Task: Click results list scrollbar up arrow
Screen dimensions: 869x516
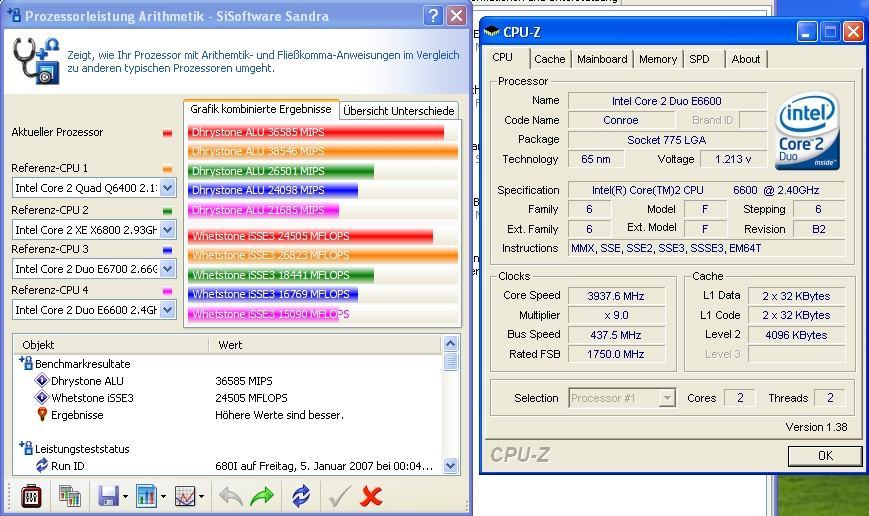Action: [x=451, y=344]
